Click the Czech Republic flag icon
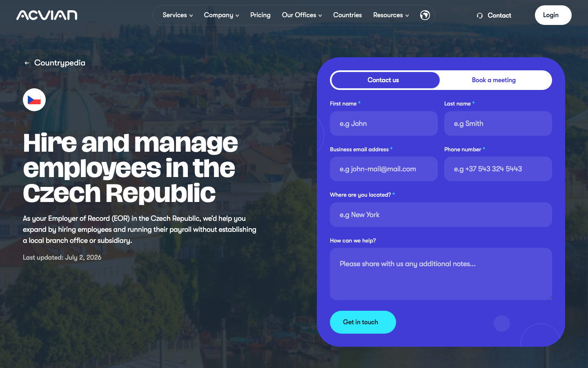The width and height of the screenshot is (588, 368). pos(34,100)
